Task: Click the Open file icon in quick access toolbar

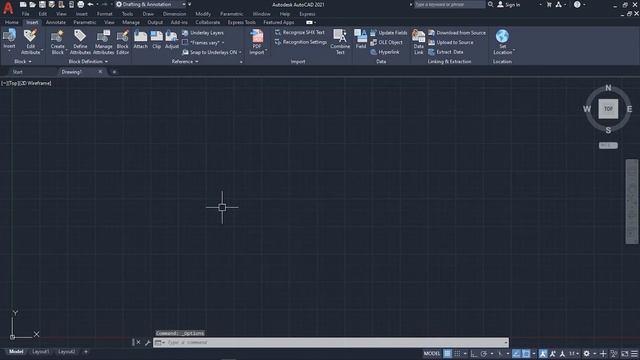Action: pyautogui.click(x=33, y=4)
